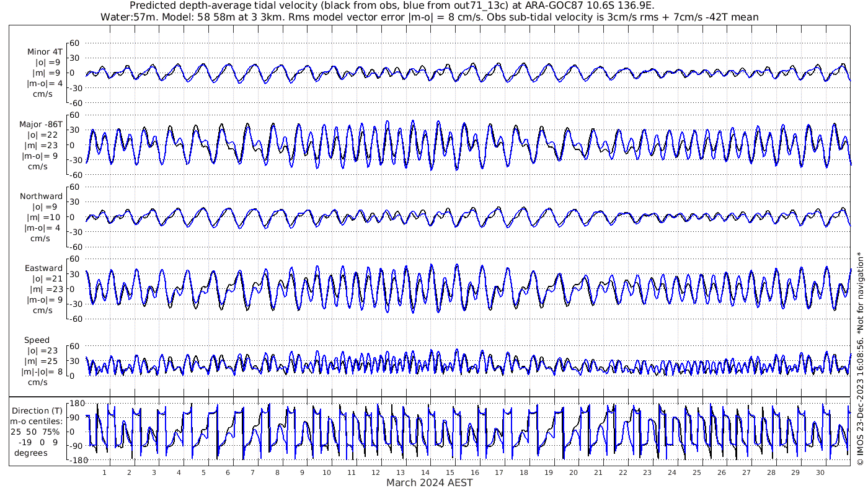Screen dimensions: 868x496
Task: Click the '|m| =10' value
Action: (45, 217)
